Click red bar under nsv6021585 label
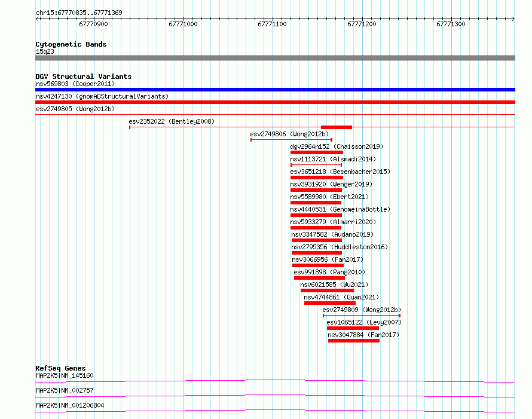 coord(327,290)
